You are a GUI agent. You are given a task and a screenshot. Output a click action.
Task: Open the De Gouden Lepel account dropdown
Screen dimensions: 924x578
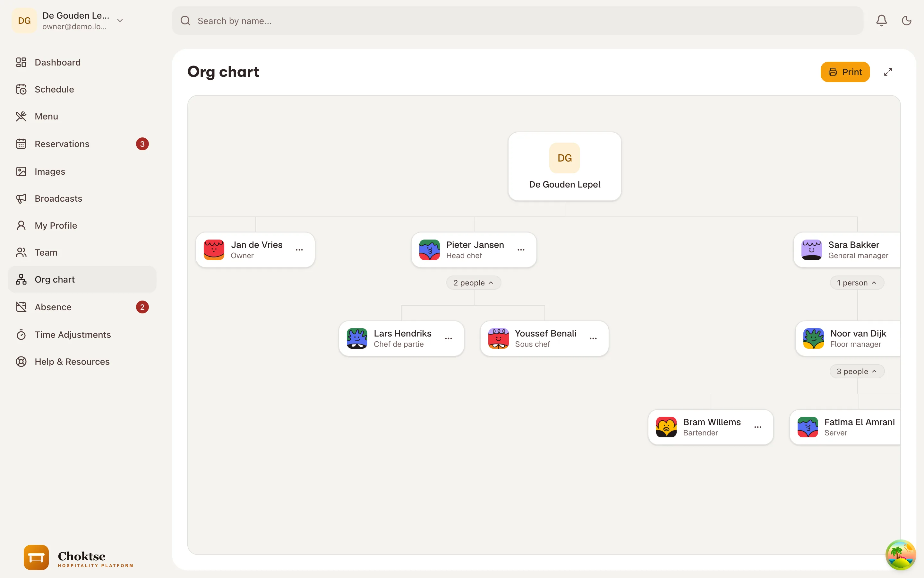point(69,21)
